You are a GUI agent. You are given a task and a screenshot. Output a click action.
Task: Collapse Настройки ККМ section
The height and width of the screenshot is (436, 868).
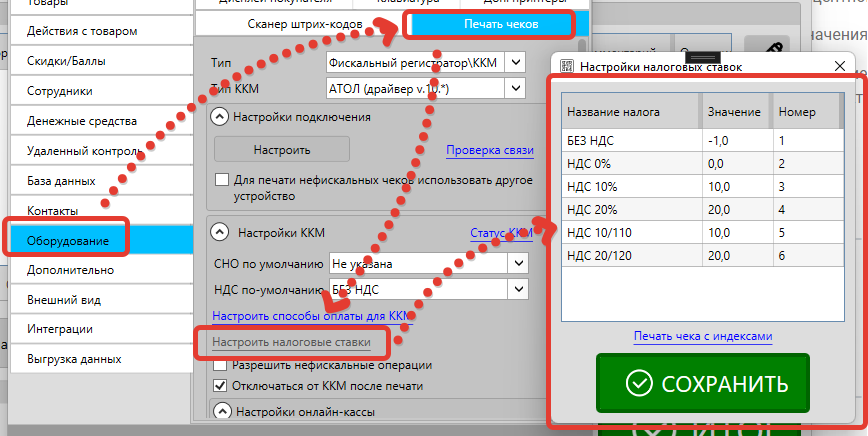(220, 232)
